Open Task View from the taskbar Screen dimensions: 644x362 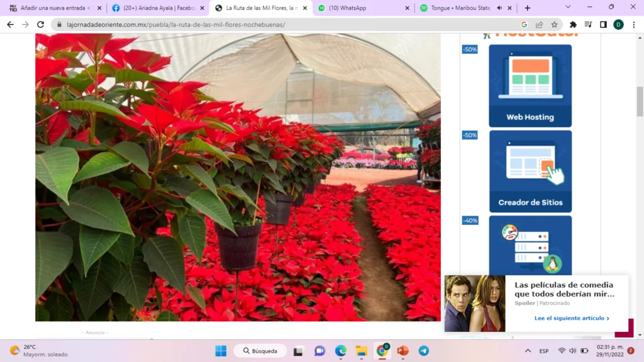coord(298,351)
